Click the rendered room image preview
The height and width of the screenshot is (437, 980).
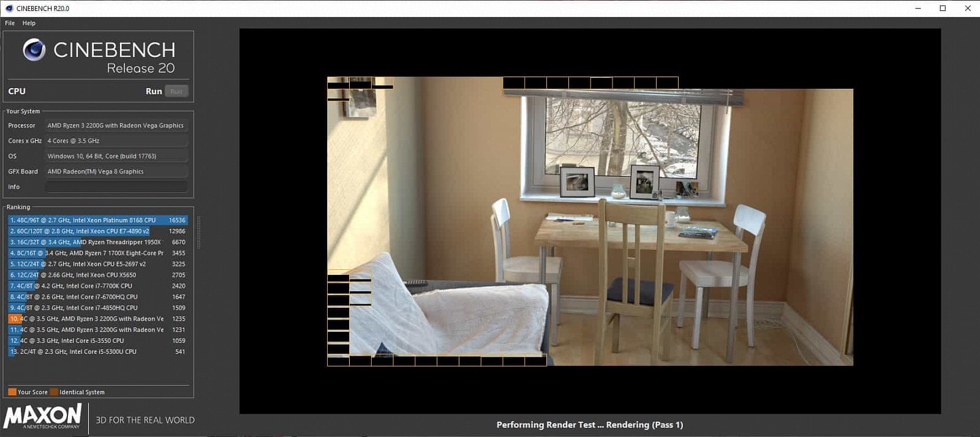pos(590,221)
